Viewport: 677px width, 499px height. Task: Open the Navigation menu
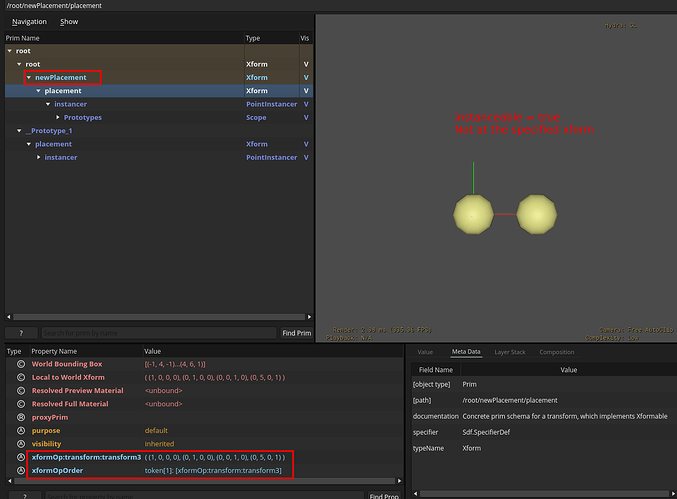[29, 22]
